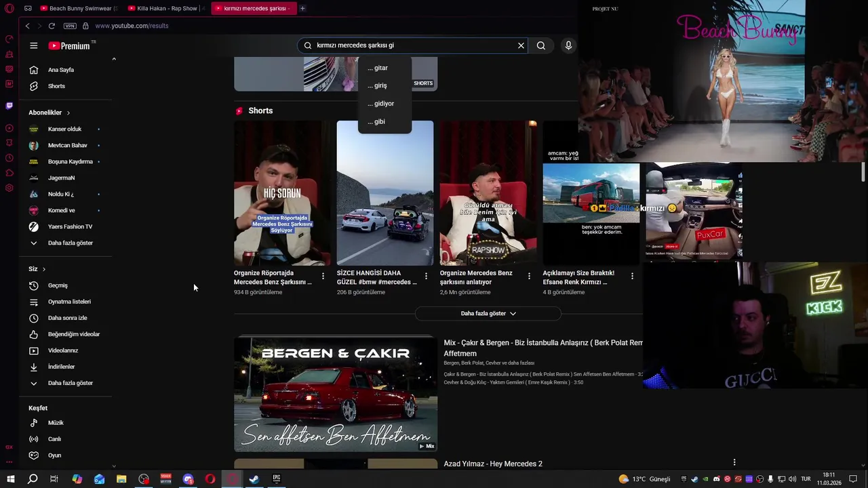868x488 pixels.
Task: Clear the search box with the X icon
Action: click(521, 45)
